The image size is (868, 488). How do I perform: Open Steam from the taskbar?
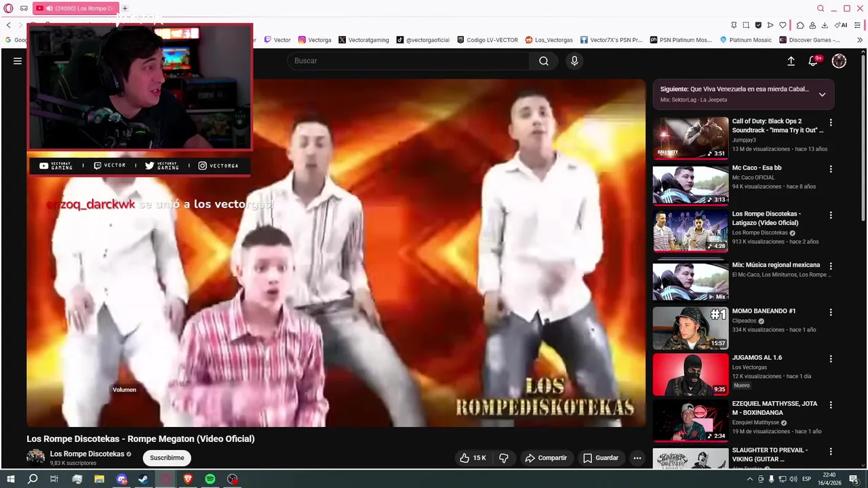[144, 479]
